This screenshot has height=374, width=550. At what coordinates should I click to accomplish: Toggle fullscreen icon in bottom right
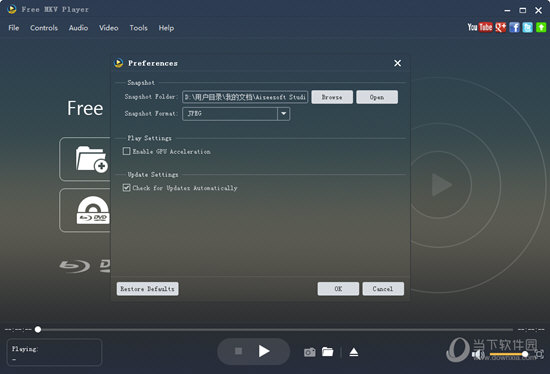point(539,354)
